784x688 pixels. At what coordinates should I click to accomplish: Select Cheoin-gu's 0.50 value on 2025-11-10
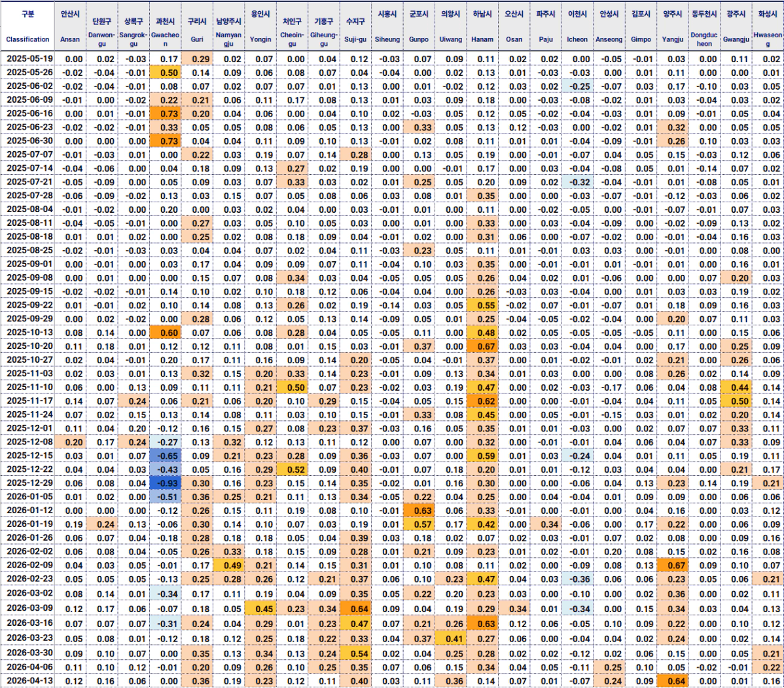click(292, 388)
